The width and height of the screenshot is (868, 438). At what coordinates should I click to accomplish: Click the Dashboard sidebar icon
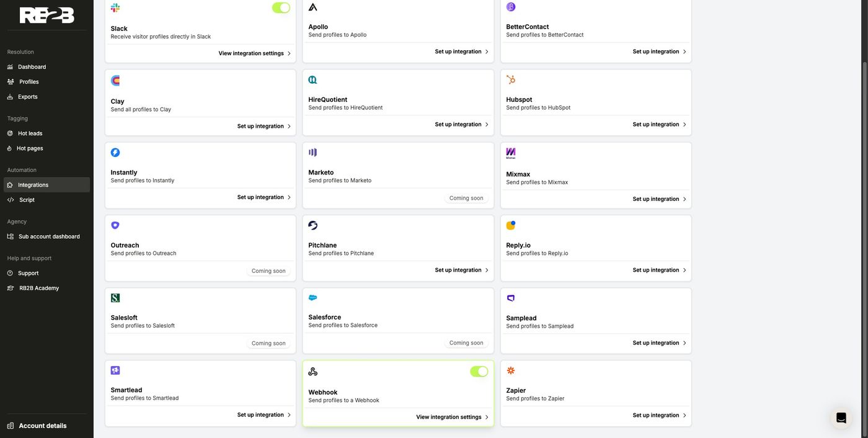[10, 67]
